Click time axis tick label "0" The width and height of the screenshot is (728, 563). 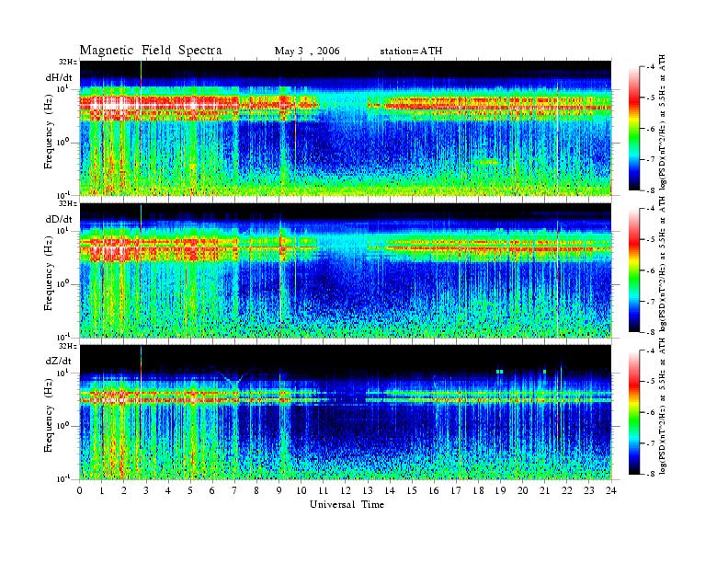coord(80,491)
